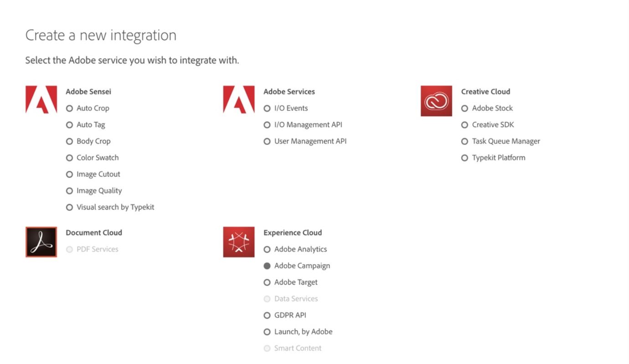Screen dimensions: 629x364
Task: Click the Task Queue Manager label
Action: click(506, 141)
